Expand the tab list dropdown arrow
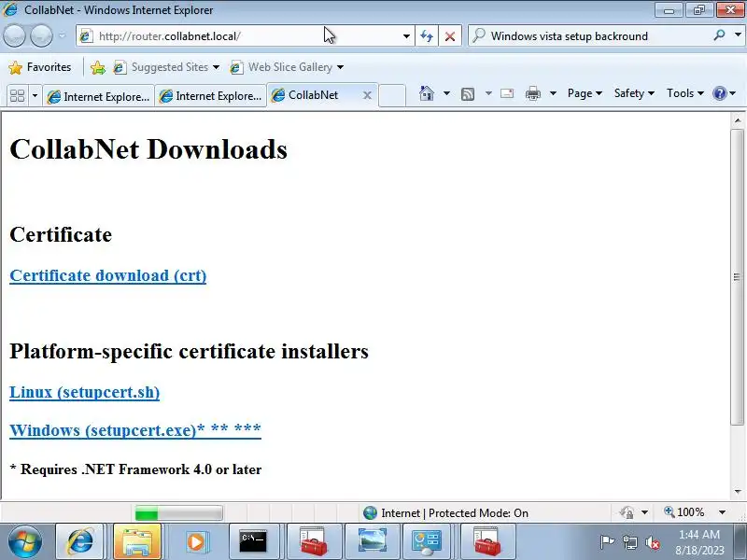 [35, 96]
